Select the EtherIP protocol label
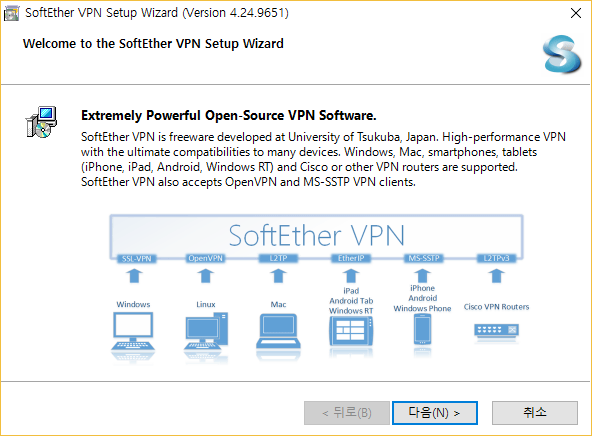This screenshot has height=436, width=592. (x=351, y=258)
